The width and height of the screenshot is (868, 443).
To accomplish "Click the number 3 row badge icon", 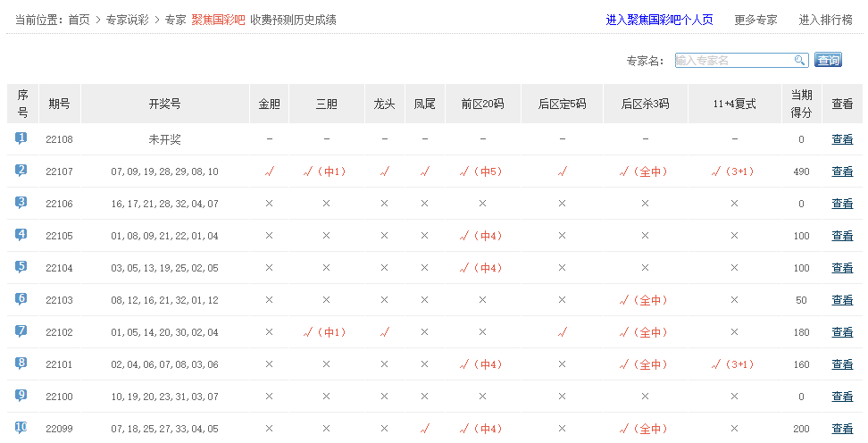I will pos(21,203).
